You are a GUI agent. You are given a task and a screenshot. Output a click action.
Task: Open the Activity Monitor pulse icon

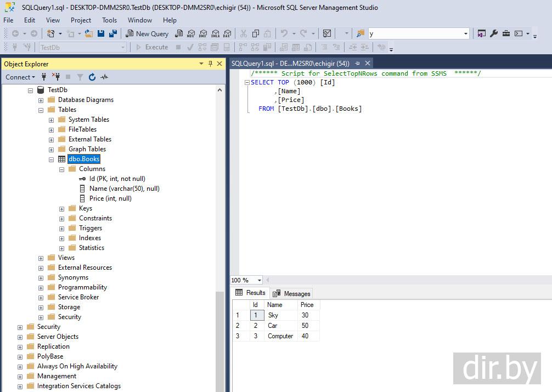[104, 77]
